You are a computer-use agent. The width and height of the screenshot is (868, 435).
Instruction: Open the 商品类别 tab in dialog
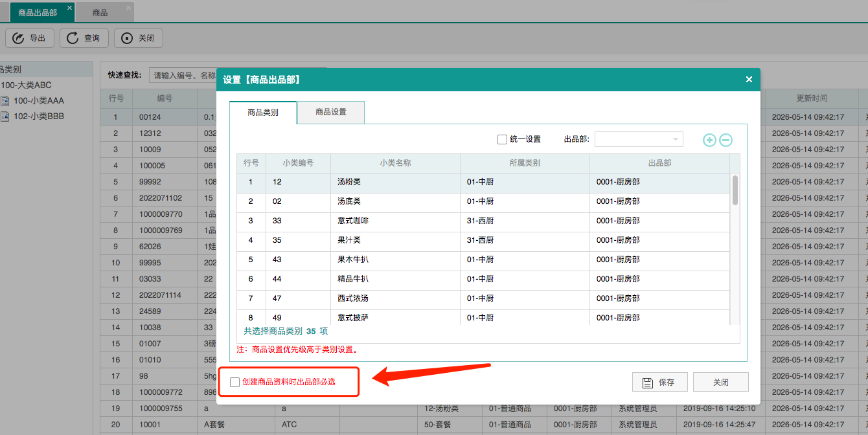pos(263,112)
